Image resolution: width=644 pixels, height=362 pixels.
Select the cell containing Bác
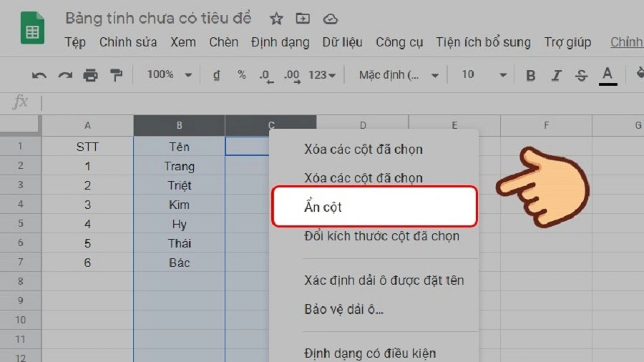point(179,263)
